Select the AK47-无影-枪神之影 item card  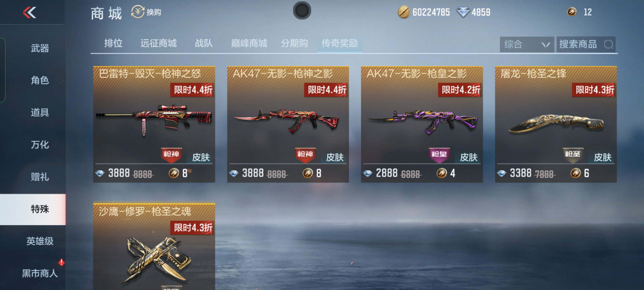point(288,124)
